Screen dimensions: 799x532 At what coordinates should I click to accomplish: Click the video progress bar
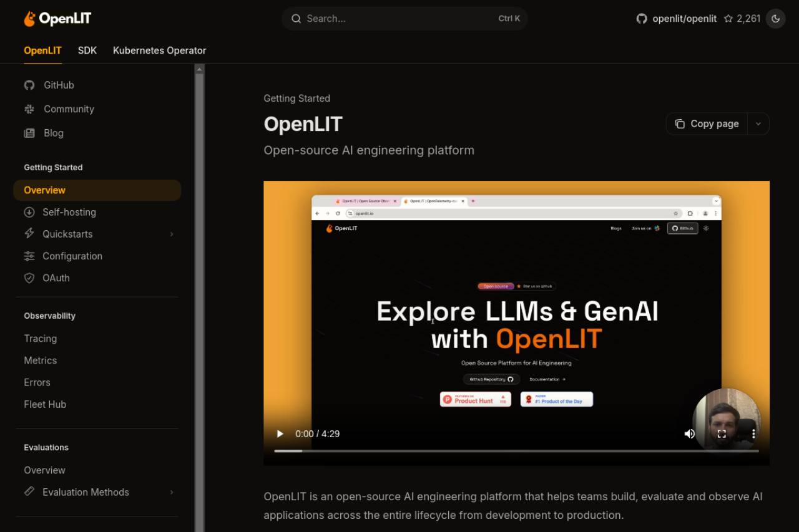tap(517, 450)
